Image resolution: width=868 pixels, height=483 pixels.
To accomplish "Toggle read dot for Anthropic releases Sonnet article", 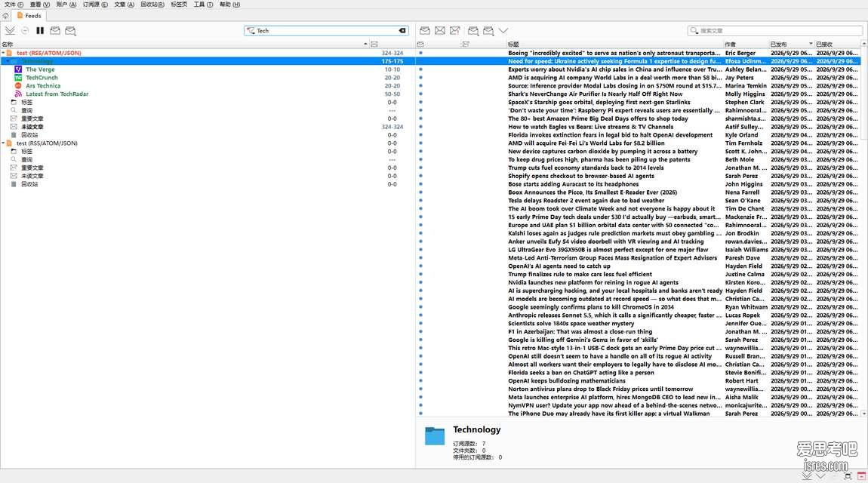I will coord(420,315).
